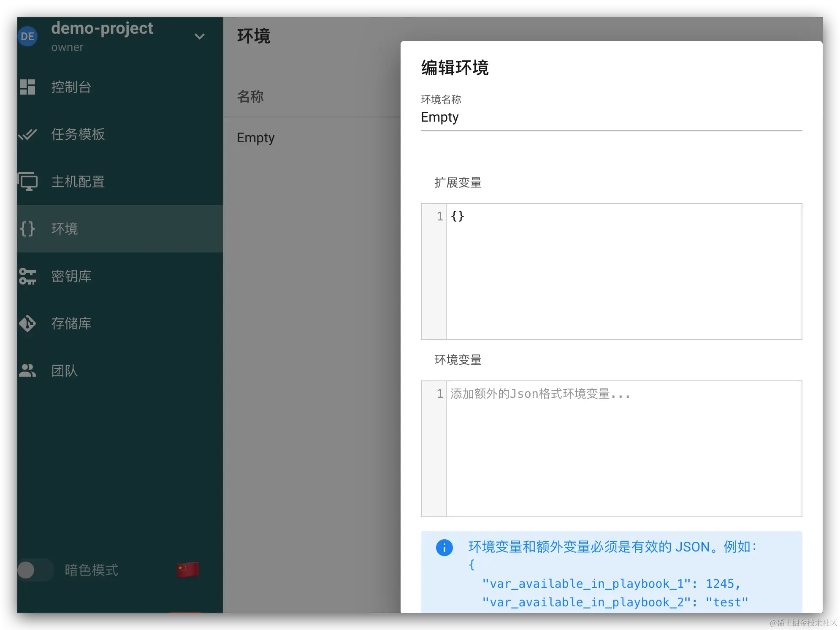840x630 pixels.
Task: Click inside the 扩展变量 code editor
Action: (x=623, y=271)
